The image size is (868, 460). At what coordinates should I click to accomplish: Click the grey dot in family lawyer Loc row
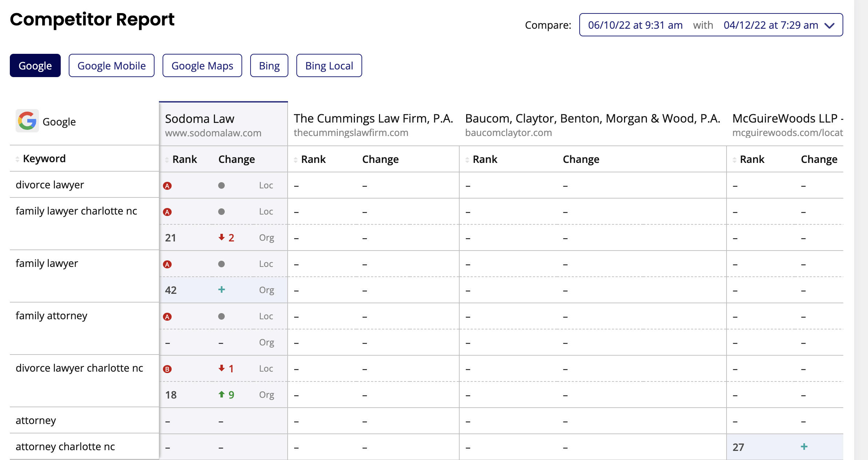tap(221, 264)
